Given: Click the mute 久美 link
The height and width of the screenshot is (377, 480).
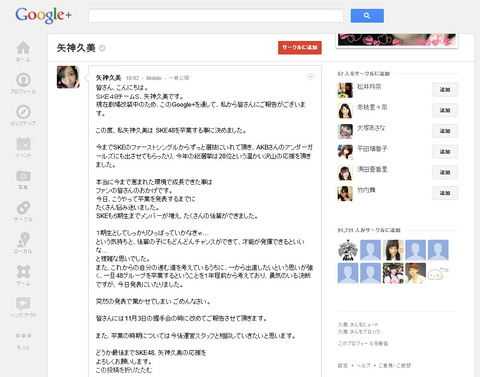Looking at the screenshot, I should point(358,324).
